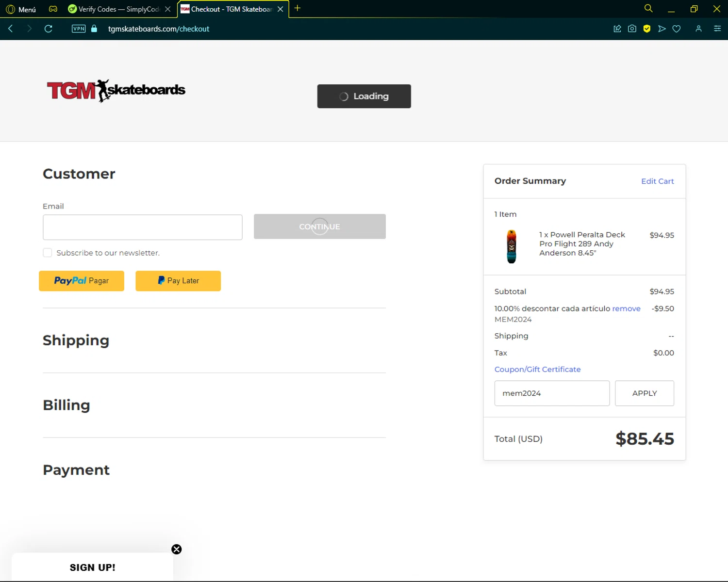Click the Edit Cart link
This screenshot has height=582, width=728.
(657, 181)
